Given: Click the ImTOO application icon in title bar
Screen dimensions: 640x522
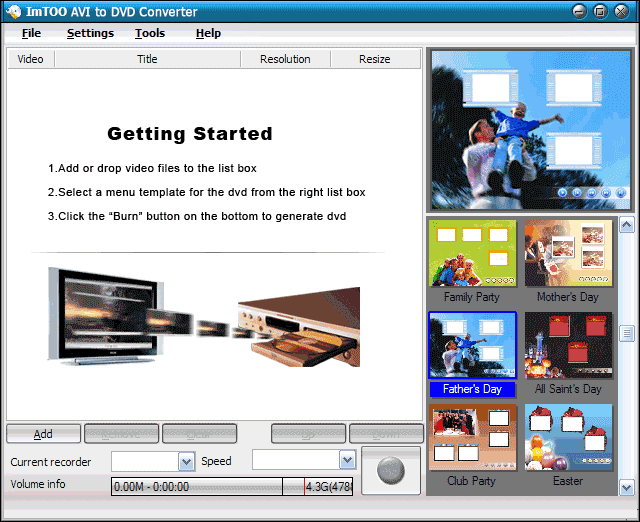Looking at the screenshot, I should tap(14, 11).
